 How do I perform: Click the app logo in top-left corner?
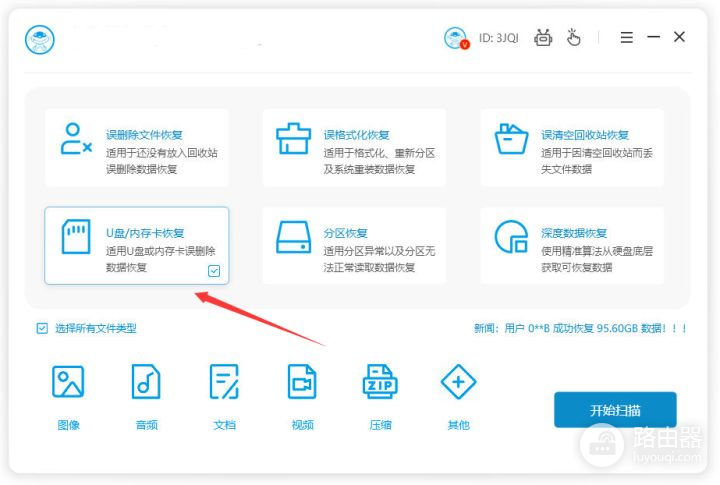click(x=40, y=39)
